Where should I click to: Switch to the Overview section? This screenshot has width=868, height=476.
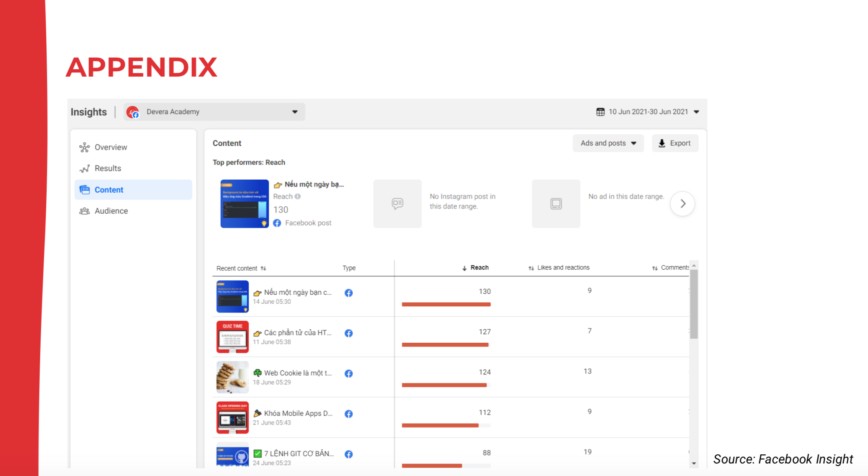111,147
